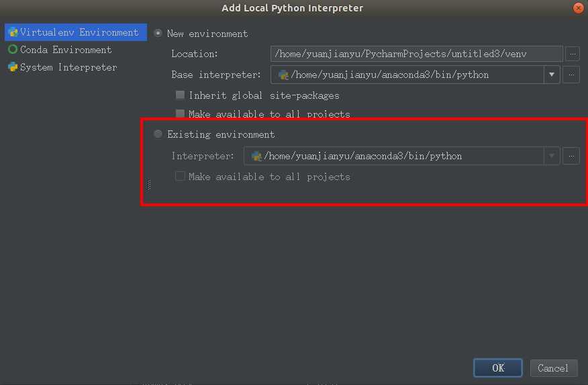Click the Conda Environment green circle icon
Image resolution: width=588 pixels, height=385 pixels.
13,50
